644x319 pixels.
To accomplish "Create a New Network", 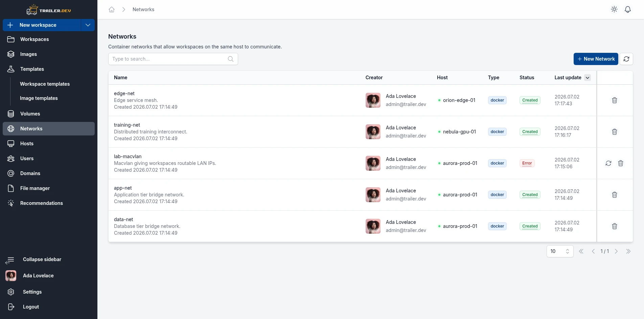I will [596, 59].
